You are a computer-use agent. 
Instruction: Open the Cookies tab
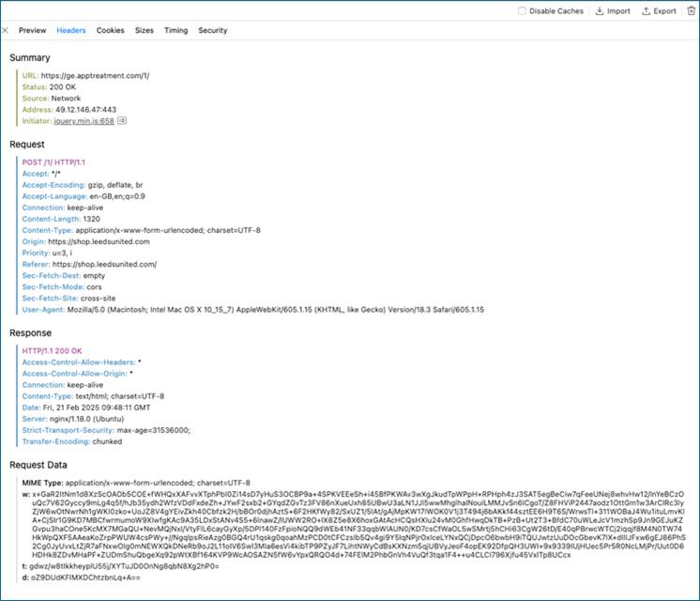(111, 30)
